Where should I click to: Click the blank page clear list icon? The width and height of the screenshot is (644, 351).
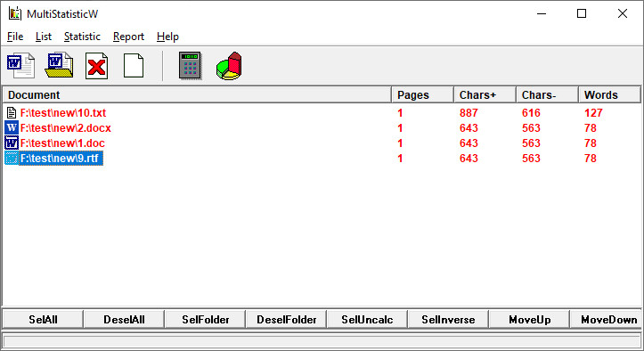click(134, 66)
